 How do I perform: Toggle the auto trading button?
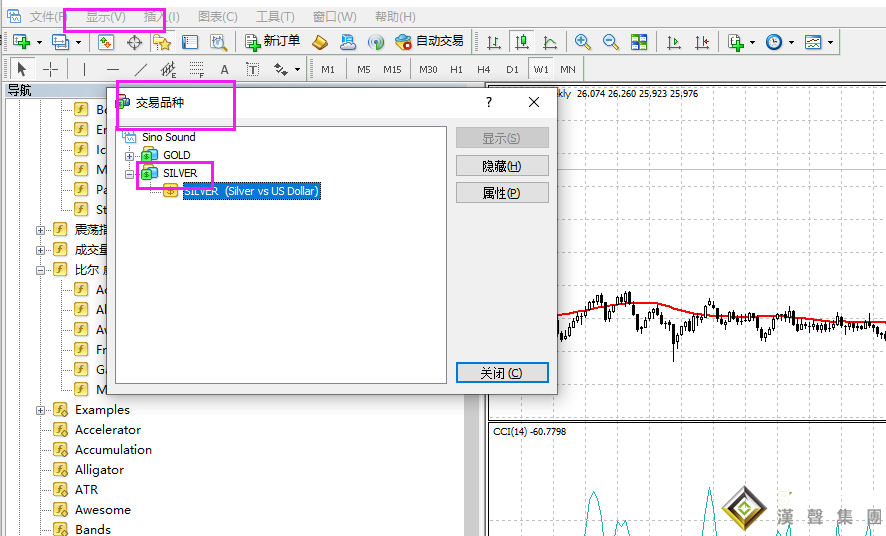click(x=429, y=42)
